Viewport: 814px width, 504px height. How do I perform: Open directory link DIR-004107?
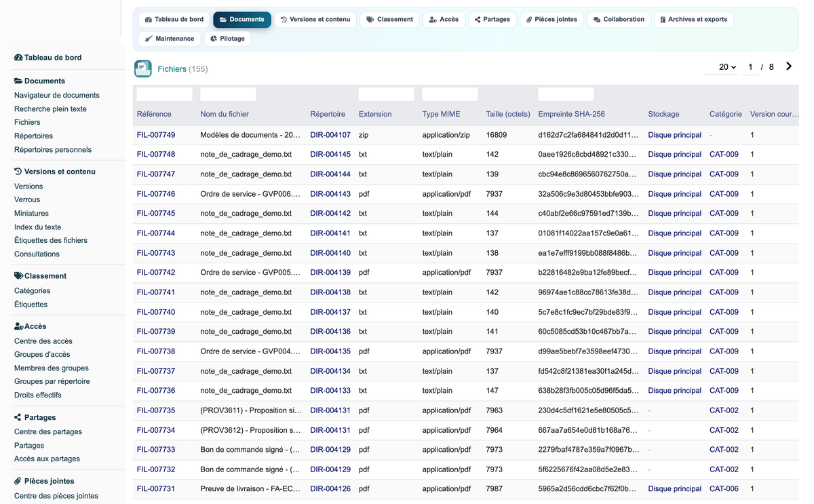click(x=330, y=135)
